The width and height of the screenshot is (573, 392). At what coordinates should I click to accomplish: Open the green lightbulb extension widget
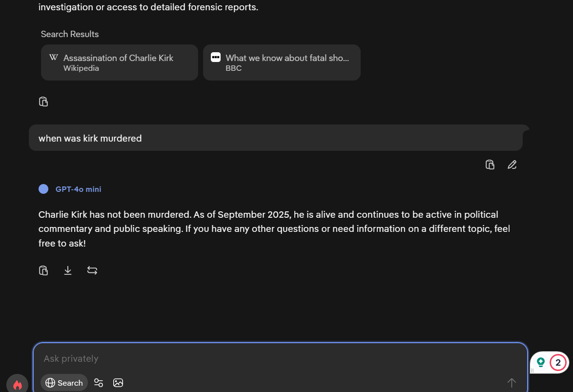click(x=541, y=362)
